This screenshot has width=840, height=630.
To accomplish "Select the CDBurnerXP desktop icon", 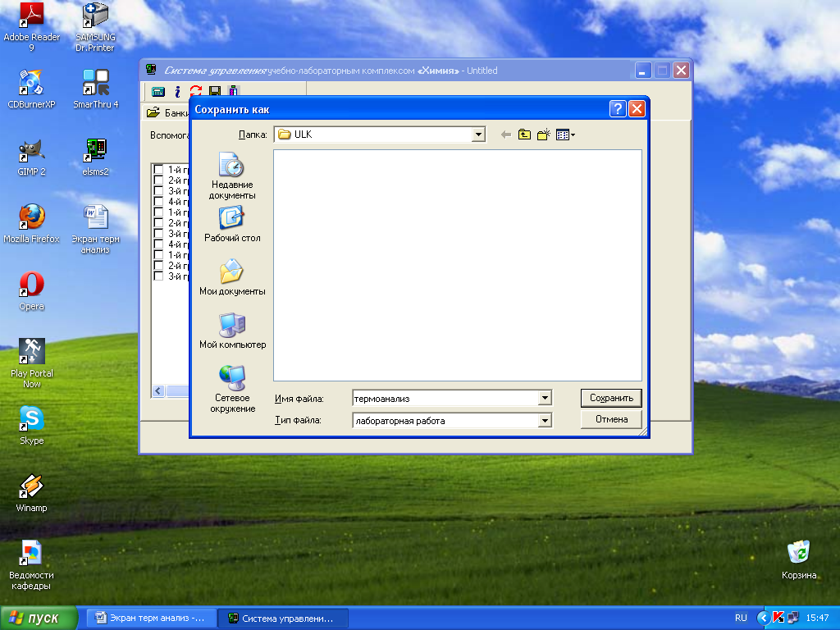I will click(x=31, y=89).
